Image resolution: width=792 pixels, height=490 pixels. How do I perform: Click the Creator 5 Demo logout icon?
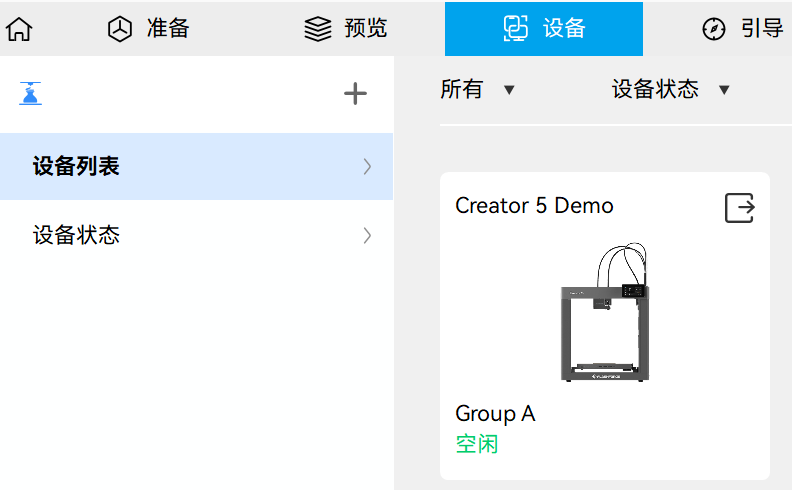pyautogui.click(x=739, y=208)
